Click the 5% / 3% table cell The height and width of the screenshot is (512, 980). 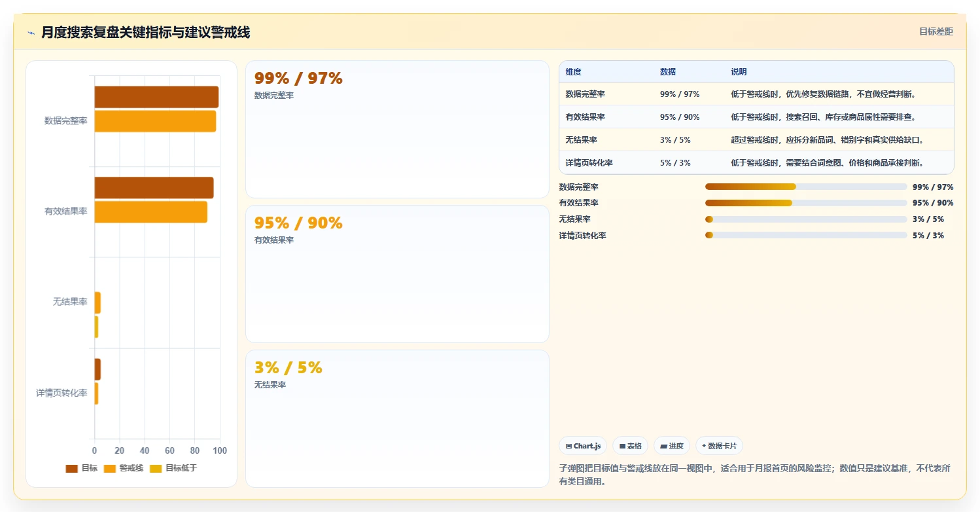(675, 163)
